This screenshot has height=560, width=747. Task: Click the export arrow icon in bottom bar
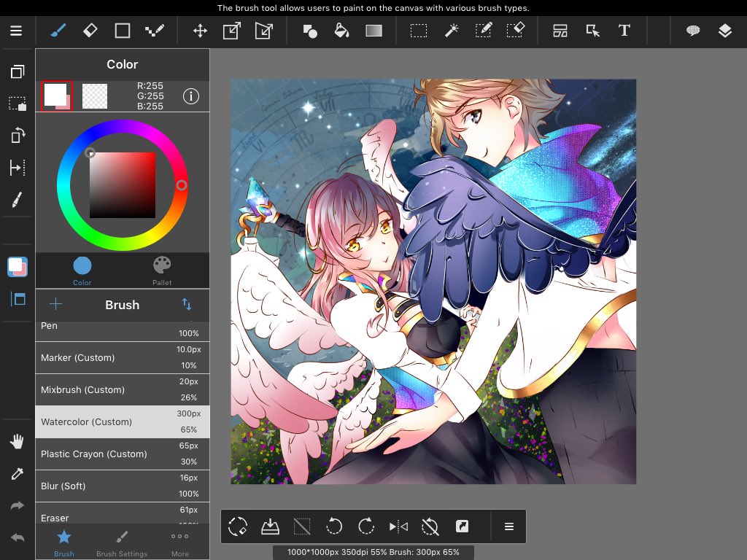pos(462,526)
